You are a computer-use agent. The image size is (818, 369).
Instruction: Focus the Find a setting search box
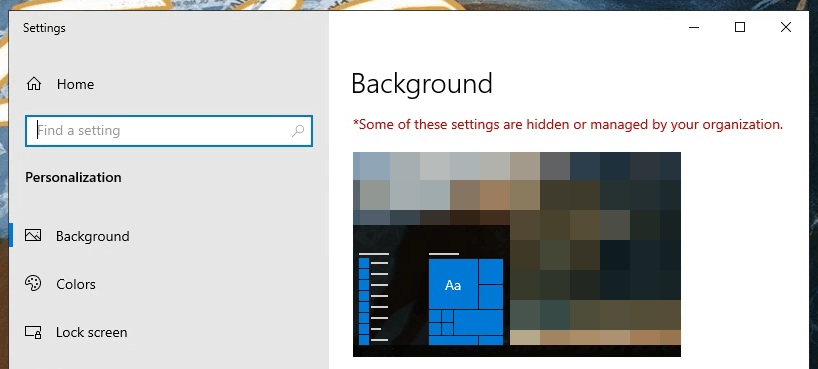coord(169,130)
